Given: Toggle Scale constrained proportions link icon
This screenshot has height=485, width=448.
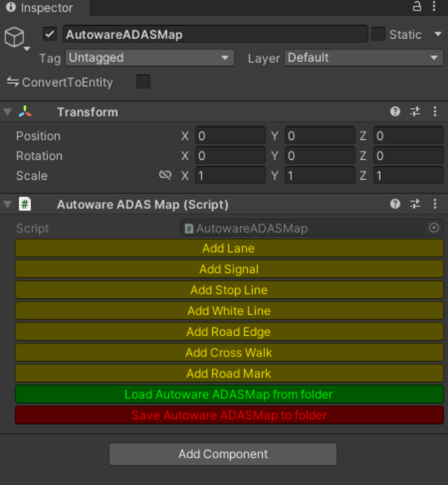Looking at the screenshot, I should tap(166, 175).
